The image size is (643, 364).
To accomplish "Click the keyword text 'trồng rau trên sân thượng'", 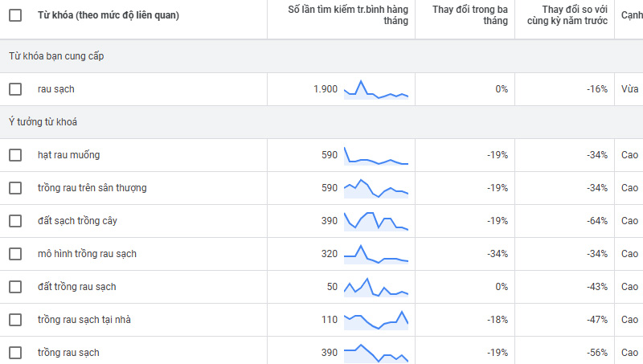I will pos(92,188).
